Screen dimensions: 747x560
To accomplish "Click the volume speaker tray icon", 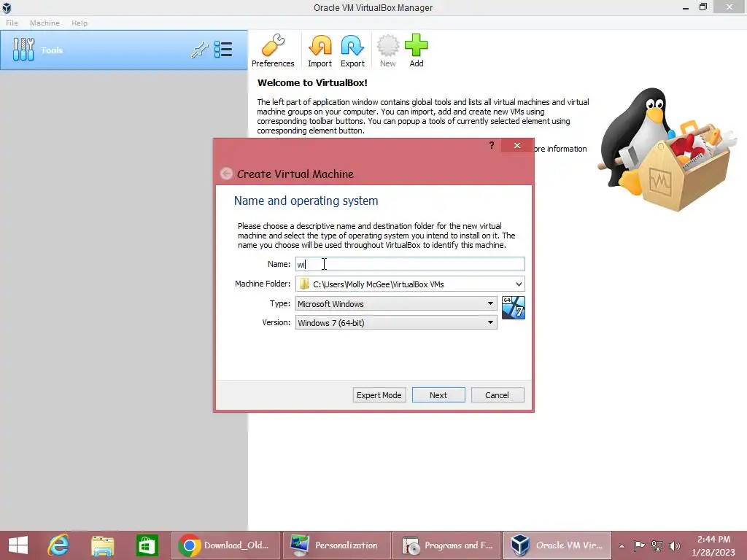I will pos(675,545).
